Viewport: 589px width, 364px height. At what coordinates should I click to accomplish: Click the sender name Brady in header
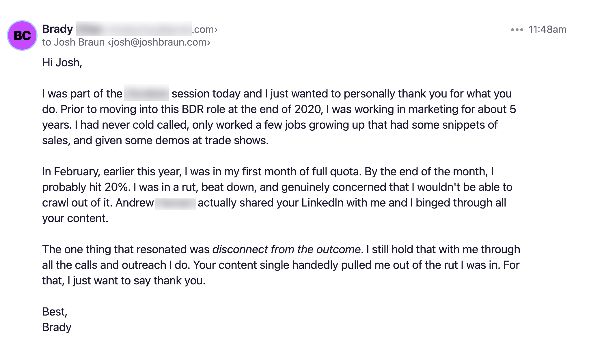pos(57,29)
